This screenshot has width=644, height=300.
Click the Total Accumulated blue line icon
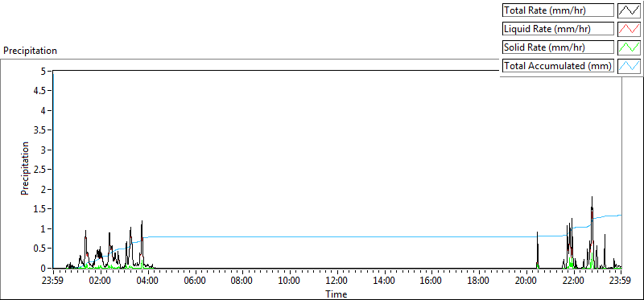click(630, 66)
